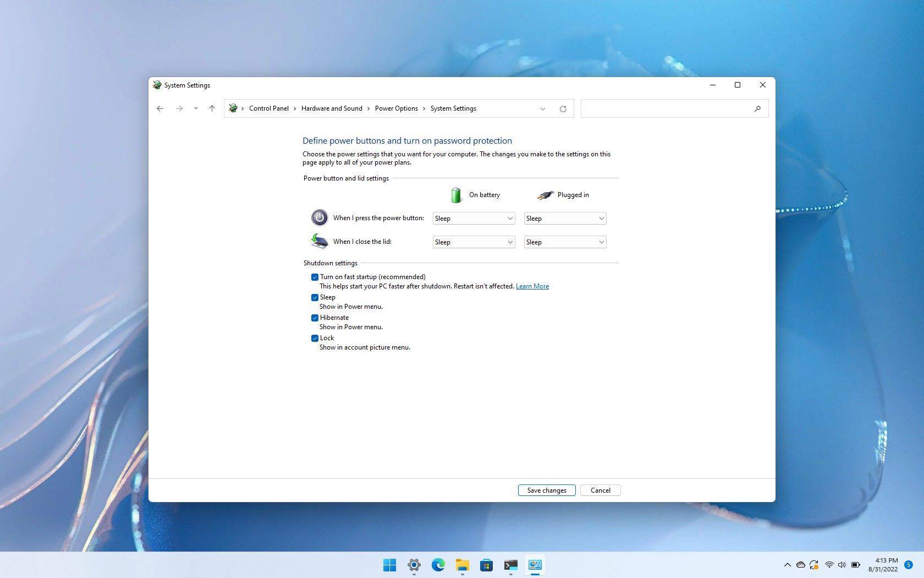This screenshot has height=578, width=924.
Task: Go up one level with the up arrow
Action: click(x=212, y=108)
